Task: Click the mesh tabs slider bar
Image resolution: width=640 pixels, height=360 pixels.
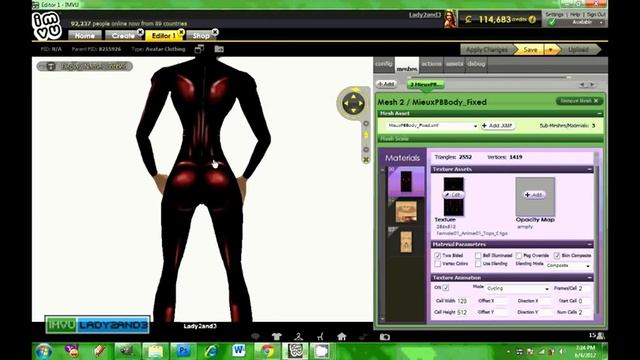Action: pyautogui.click(x=489, y=77)
